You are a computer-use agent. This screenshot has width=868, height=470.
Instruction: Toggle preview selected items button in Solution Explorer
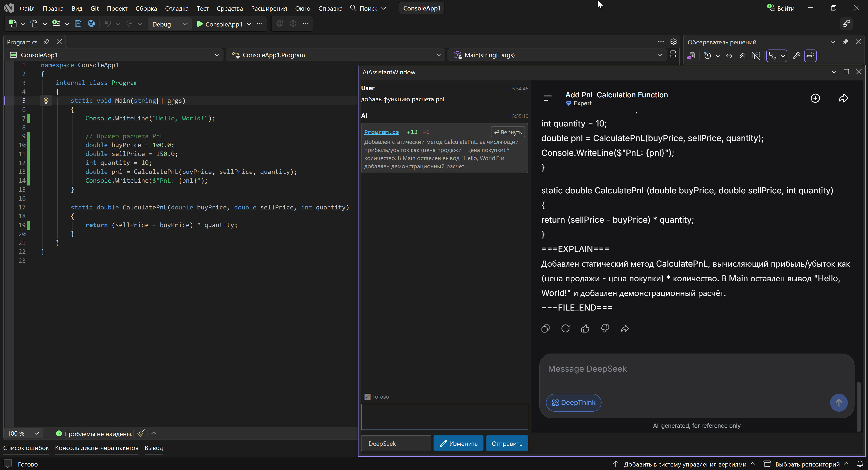pos(810,56)
